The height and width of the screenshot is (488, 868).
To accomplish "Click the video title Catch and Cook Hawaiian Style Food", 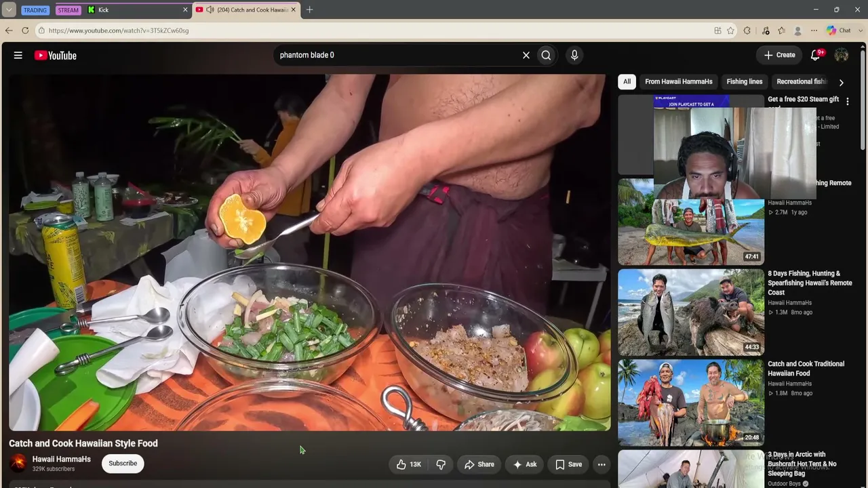I will [83, 443].
